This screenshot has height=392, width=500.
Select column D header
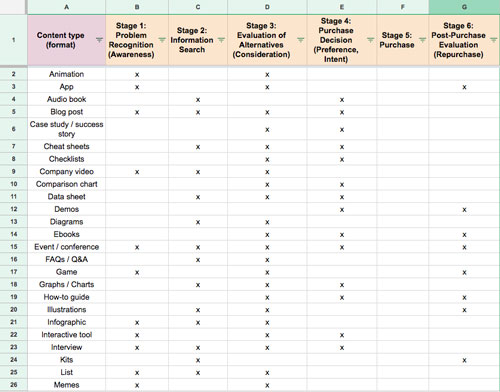pos(267,7)
